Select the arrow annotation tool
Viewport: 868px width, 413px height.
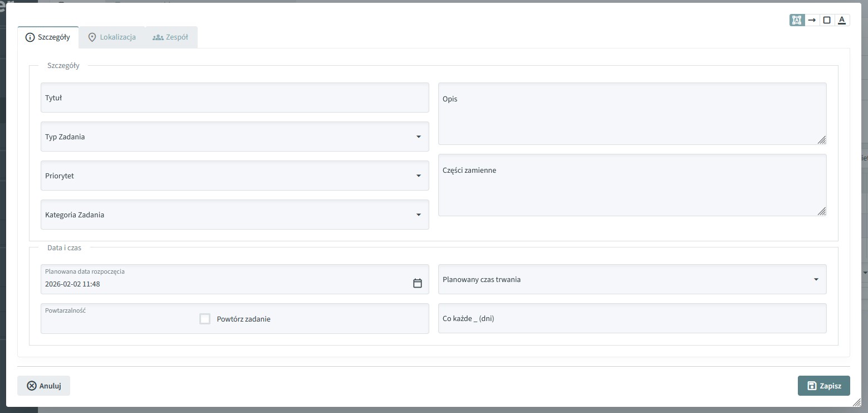pos(812,20)
